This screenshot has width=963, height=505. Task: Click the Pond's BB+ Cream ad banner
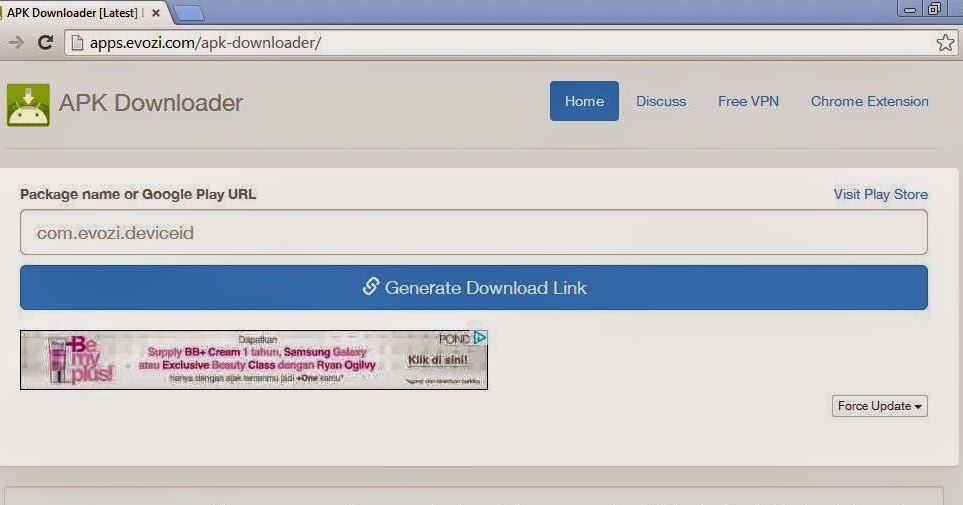pos(254,360)
